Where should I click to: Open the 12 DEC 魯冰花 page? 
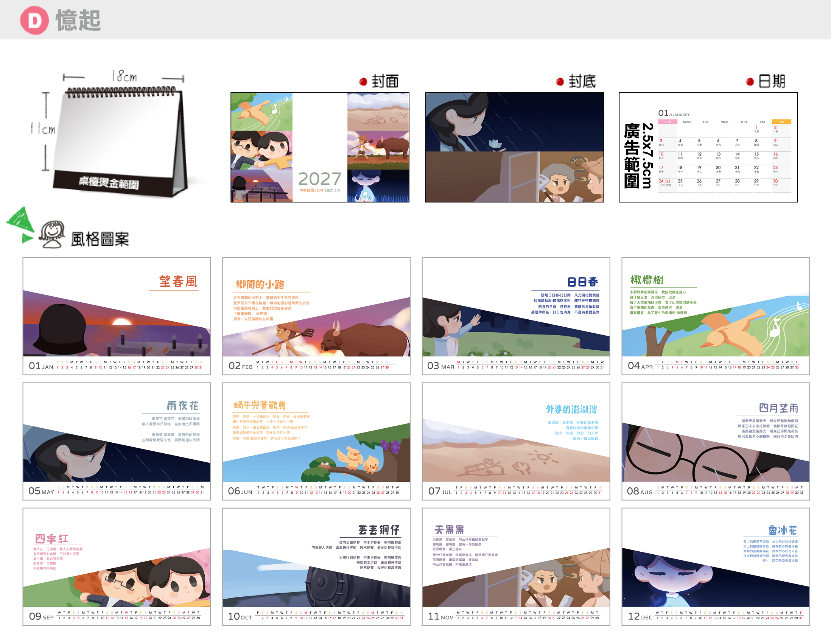[716, 567]
